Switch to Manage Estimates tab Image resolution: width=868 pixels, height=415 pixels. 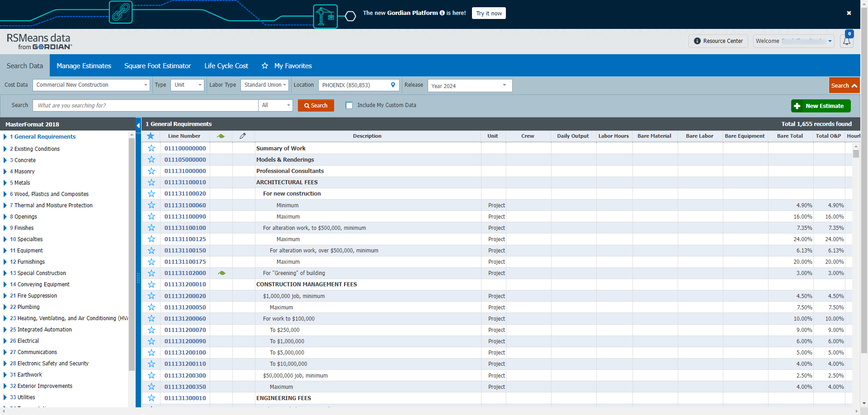84,66
